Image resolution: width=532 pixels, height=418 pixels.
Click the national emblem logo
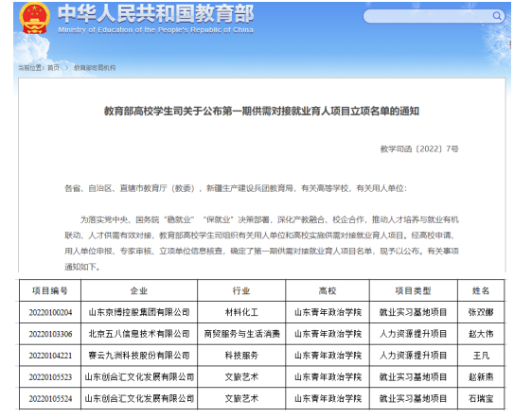pyautogui.click(x=35, y=18)
